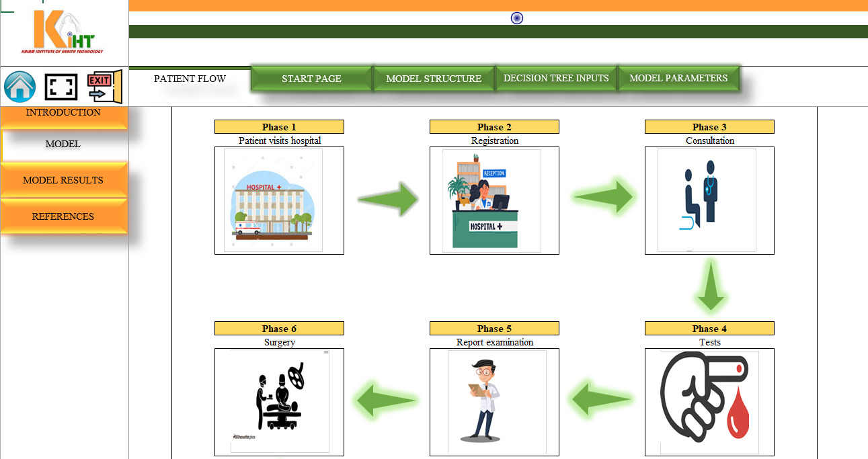This screenshot has height=459, width=868.
Task: Select the MODEL sidebar item
Action: click(x=63, y=144)
